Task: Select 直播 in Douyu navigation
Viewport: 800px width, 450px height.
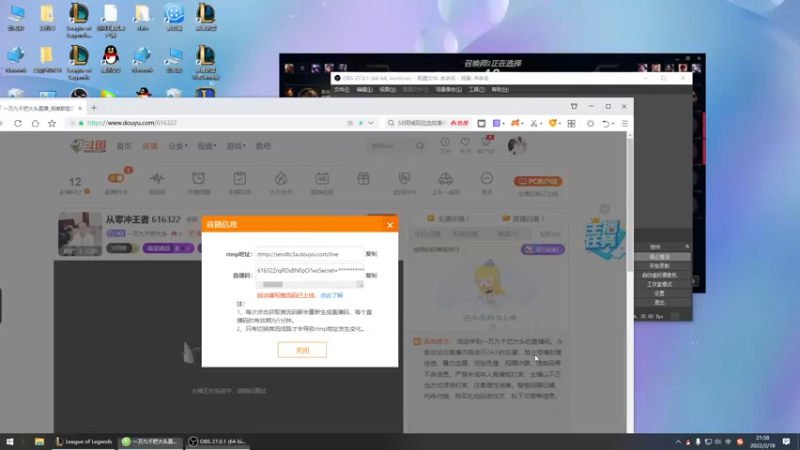Action: point(150,146)
